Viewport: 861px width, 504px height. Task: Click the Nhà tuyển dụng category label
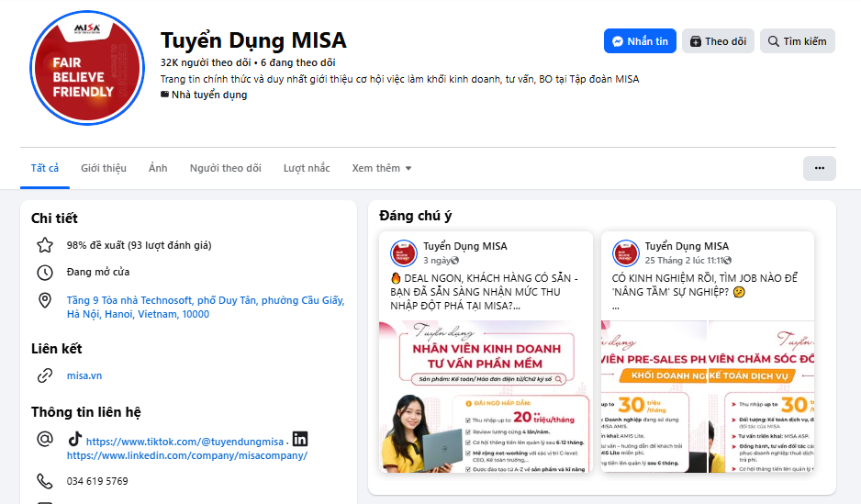209,95
